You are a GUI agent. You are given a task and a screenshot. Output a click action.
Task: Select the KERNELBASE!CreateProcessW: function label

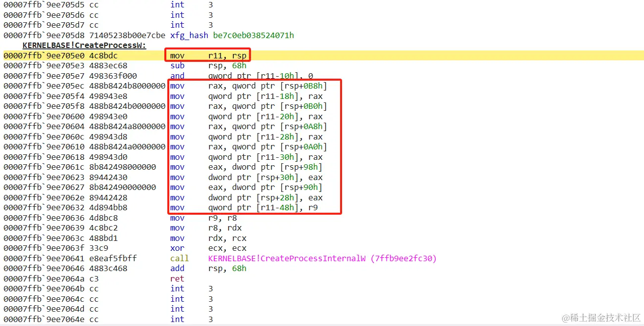(x=84, y=46)
